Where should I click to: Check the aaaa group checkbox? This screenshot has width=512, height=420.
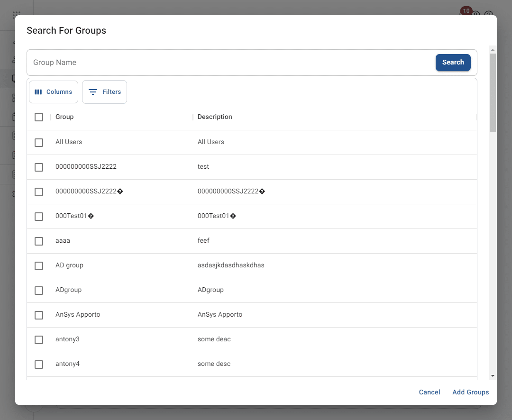[x=39, y=241]
